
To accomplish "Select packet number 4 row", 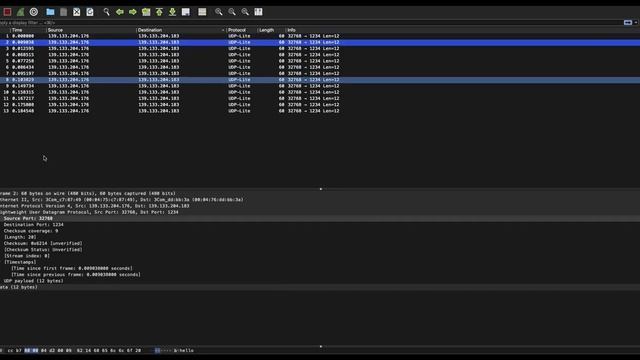I will point(320,55).
